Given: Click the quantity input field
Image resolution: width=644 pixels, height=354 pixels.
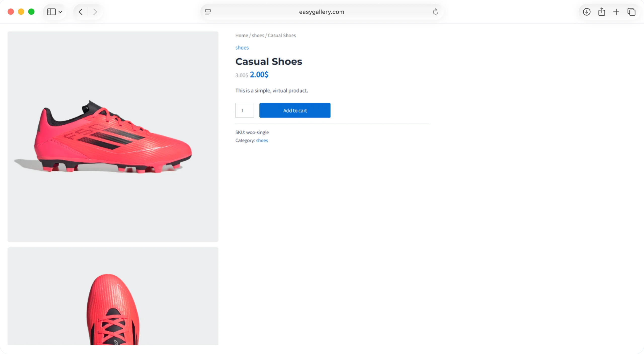Looking at the screenshot, I should tap(245, 110).
